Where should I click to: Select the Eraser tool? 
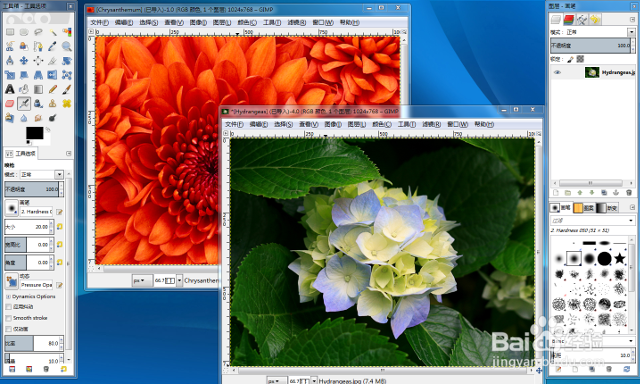click(10, 103)
